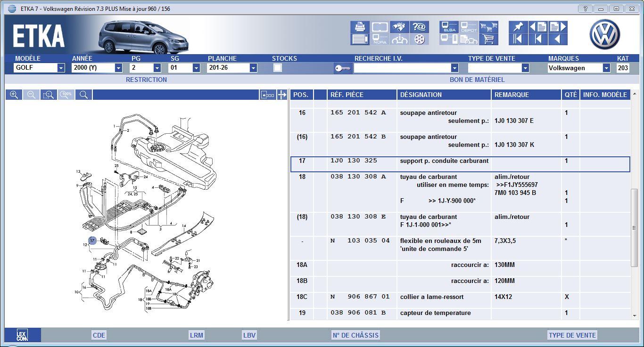Image resolution: width=644 pixels, height=347 pixels.
Task: Expand the MODÈLE dropdown showing GOLF
Action: coord(61,68)
